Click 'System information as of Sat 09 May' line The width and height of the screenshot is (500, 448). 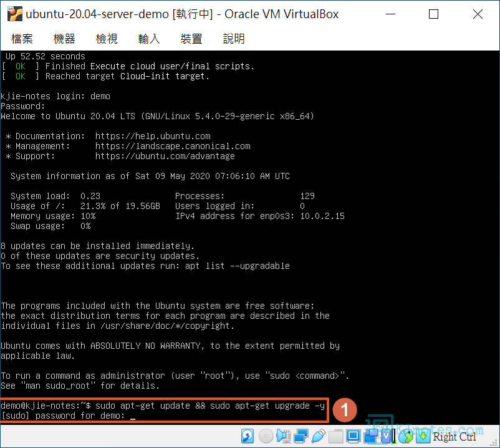click(x=150, y=176)
